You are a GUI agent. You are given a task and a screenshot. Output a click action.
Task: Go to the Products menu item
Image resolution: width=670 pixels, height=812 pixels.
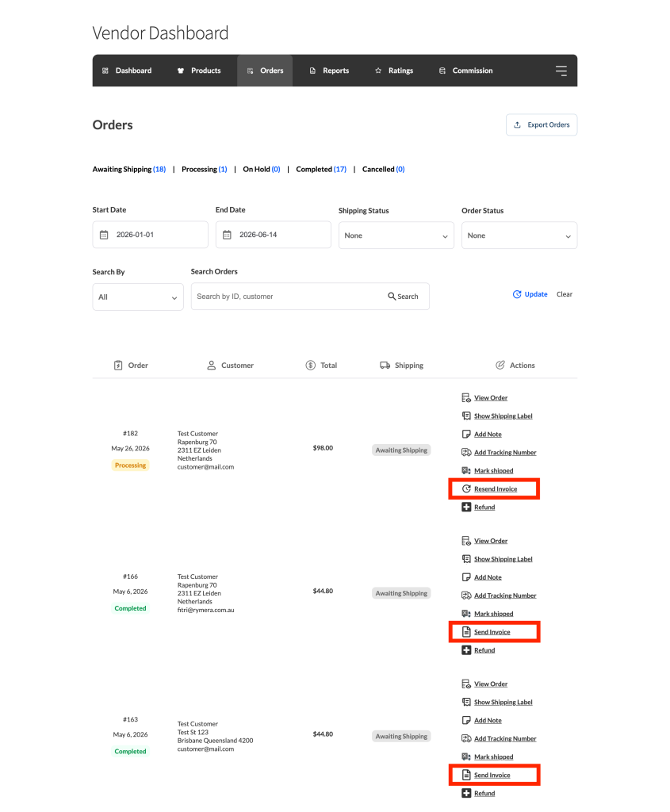pyautogui.click(x=199, y=71)
